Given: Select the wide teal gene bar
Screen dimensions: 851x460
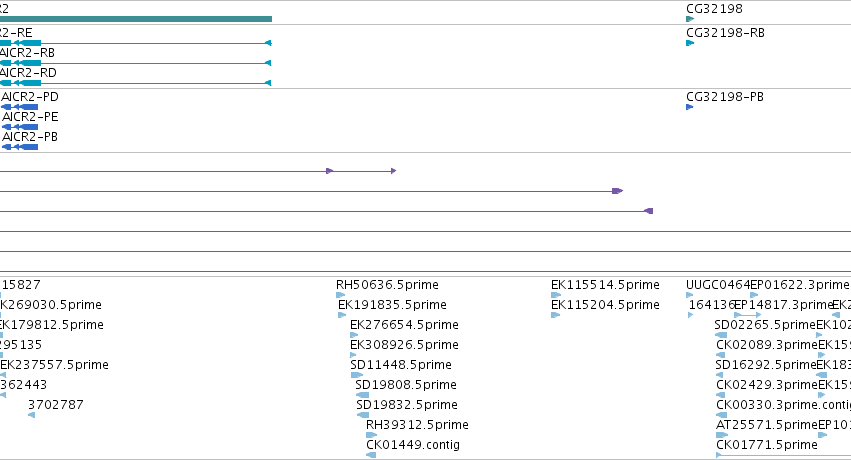Looking at the screenshot, I should [x=136, y=19].
